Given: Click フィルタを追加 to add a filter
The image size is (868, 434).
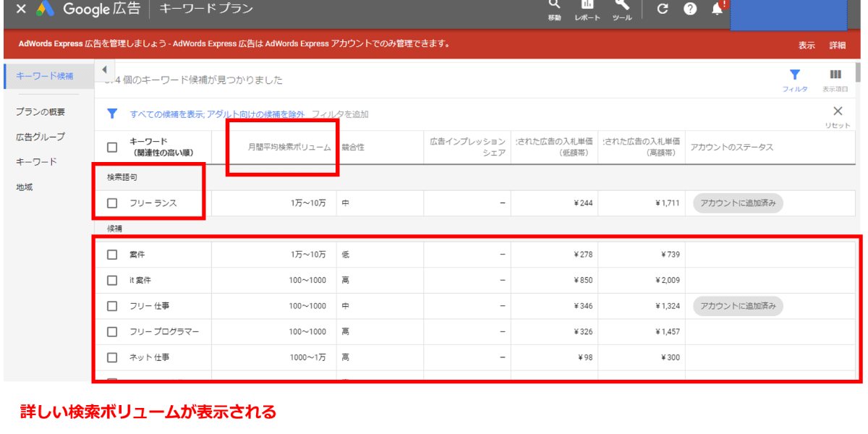Looking at the screenshot, I should (x=340, y=114).
